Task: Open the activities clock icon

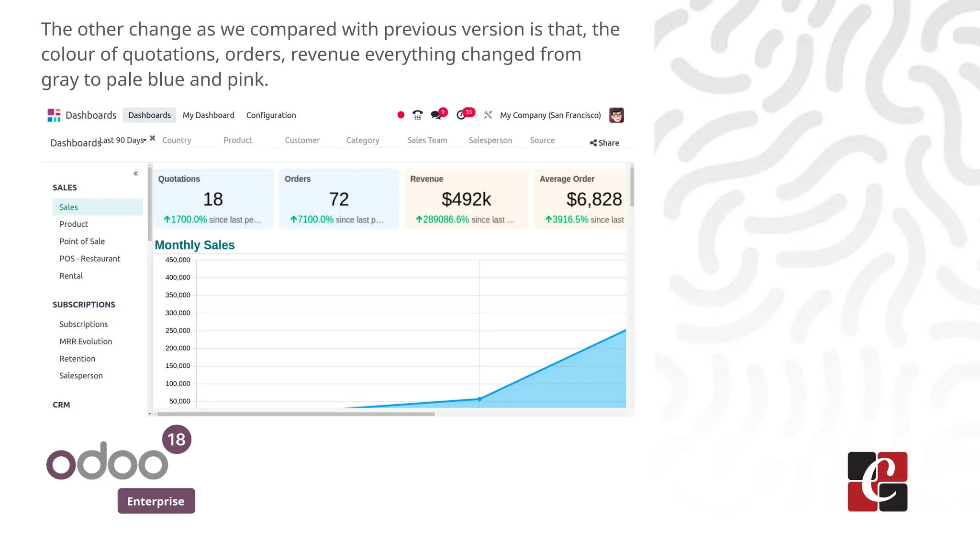Action: 461,115
